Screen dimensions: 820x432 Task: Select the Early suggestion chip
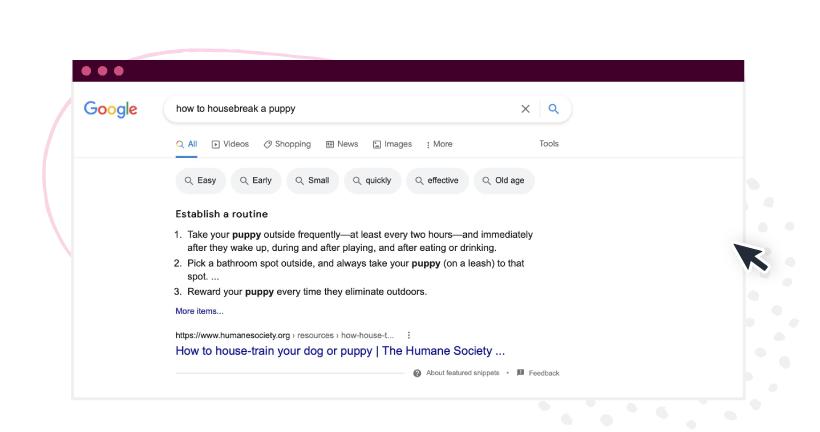[256, 180]
